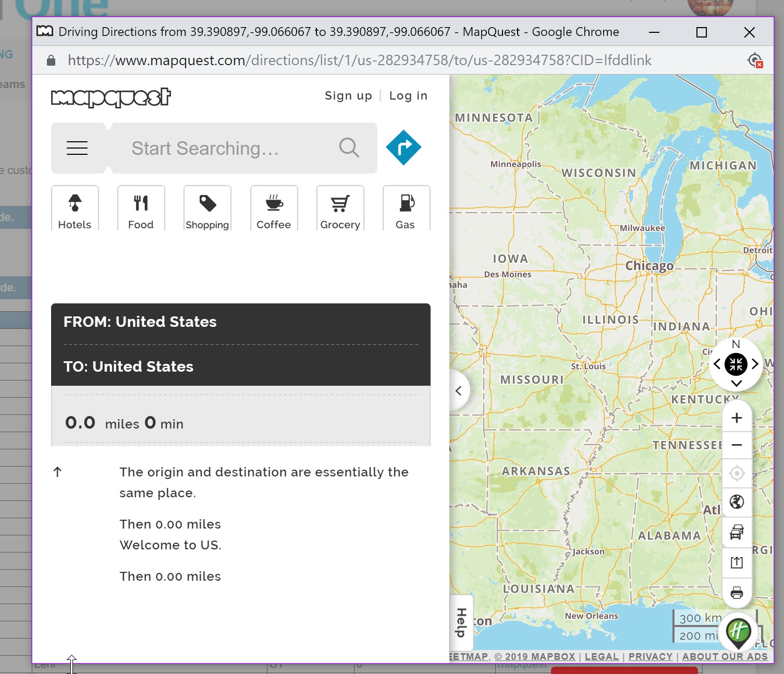This screenshot has height=674, width=784.
Task: Click the Start Searching input field
Action: (x=224, y=149)
